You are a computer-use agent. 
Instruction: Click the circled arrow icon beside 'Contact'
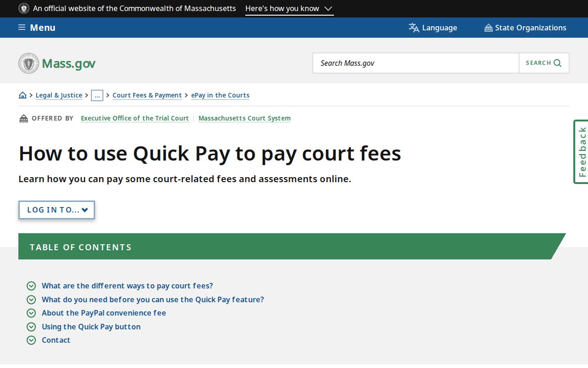[x=31, y=340]
